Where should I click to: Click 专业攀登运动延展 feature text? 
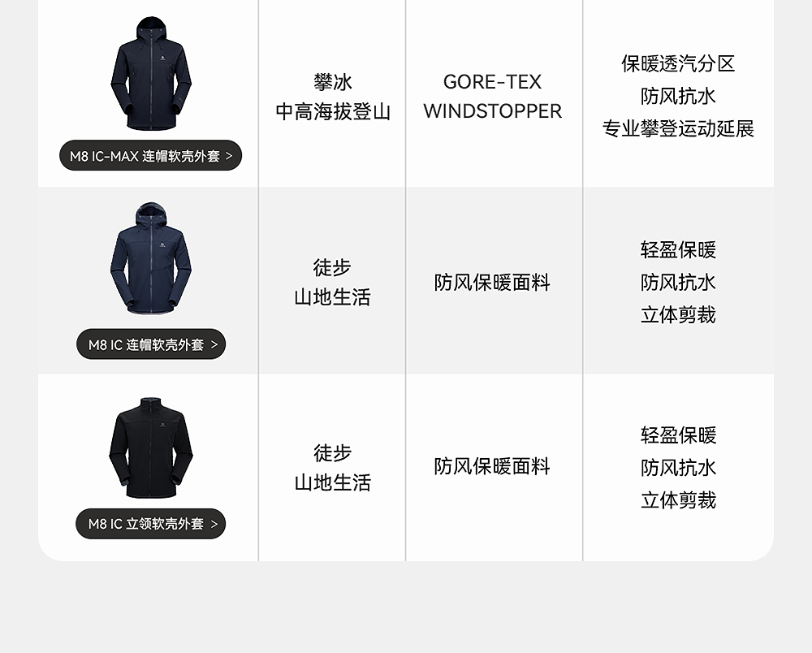(x=678, y=128)
